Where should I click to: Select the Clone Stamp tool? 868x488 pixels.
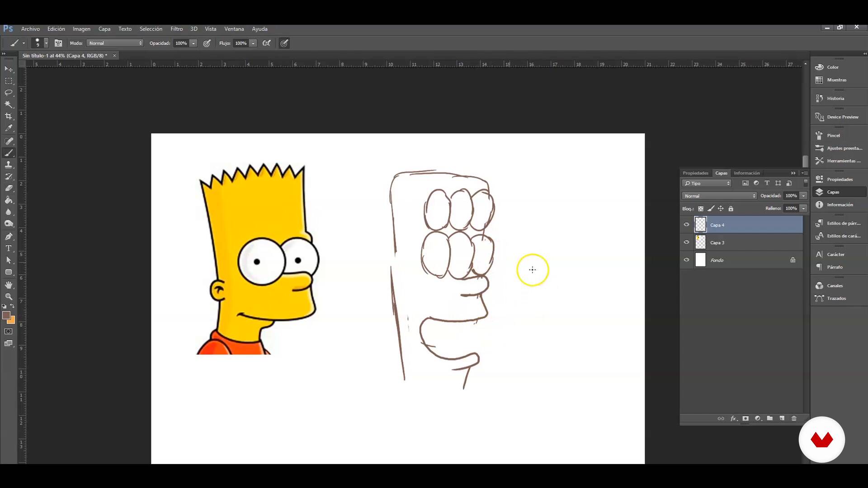tap(9, 164)
